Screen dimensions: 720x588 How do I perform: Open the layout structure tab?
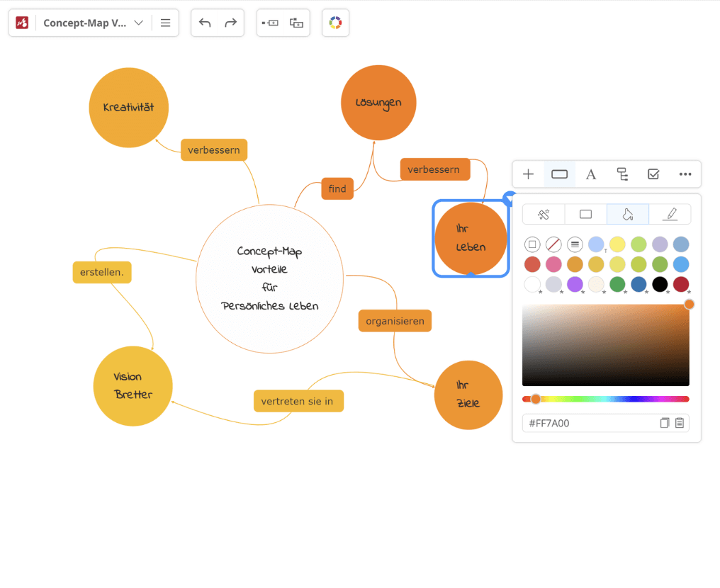pyautogui.click(x=622, y=174)
